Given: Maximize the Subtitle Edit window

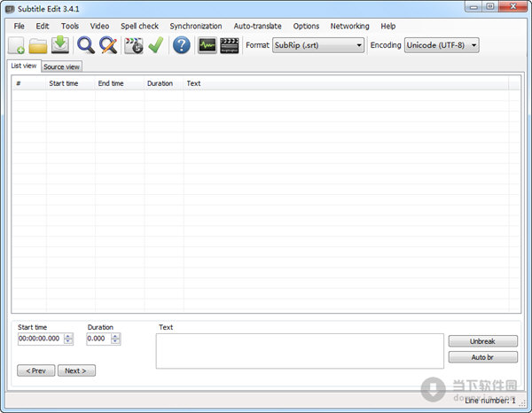Looking at the screenshot, I should click(x=490, y=7).
